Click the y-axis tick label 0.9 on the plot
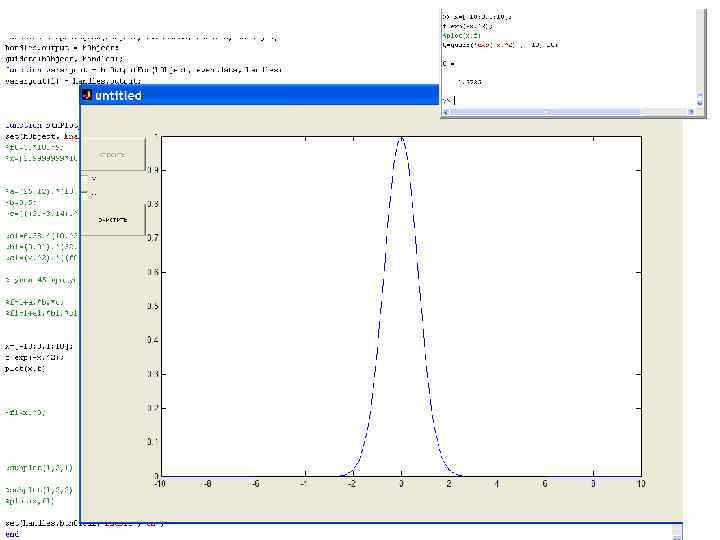 pos(151,170)
